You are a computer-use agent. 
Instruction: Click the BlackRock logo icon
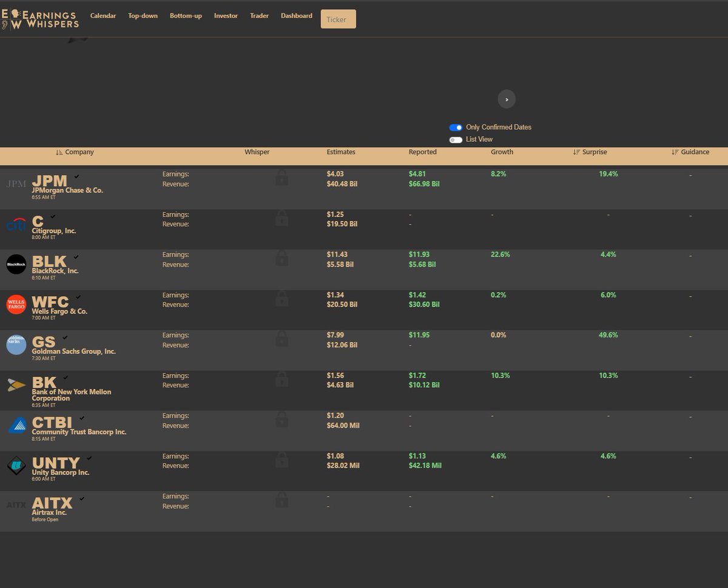pyautogui.click(x=16, y=264)
